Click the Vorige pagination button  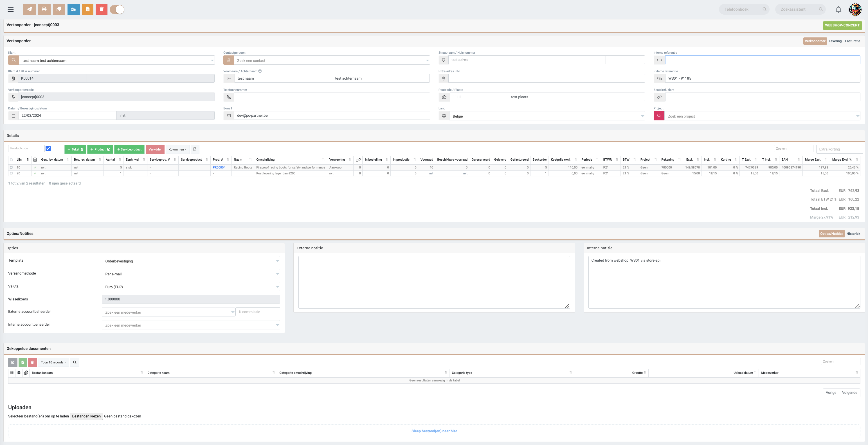831,392
